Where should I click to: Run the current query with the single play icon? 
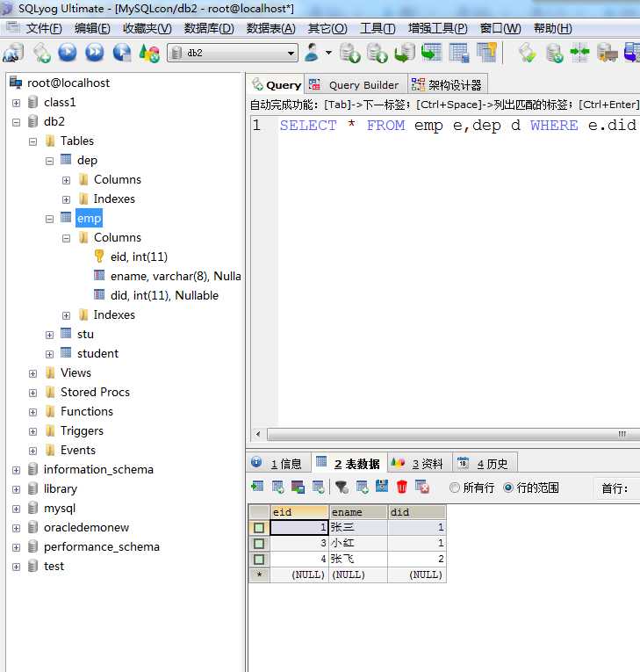(x=68, y=53)
